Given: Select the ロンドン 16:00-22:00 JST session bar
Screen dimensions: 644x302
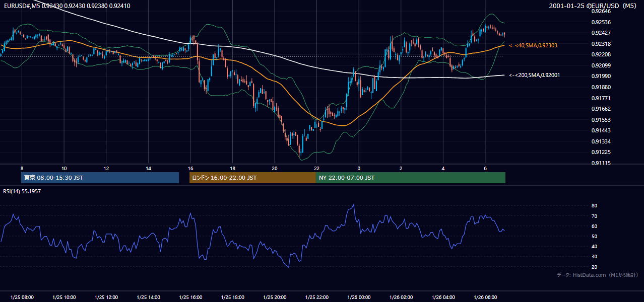Looking at the screenshot, I should [252, 178].
